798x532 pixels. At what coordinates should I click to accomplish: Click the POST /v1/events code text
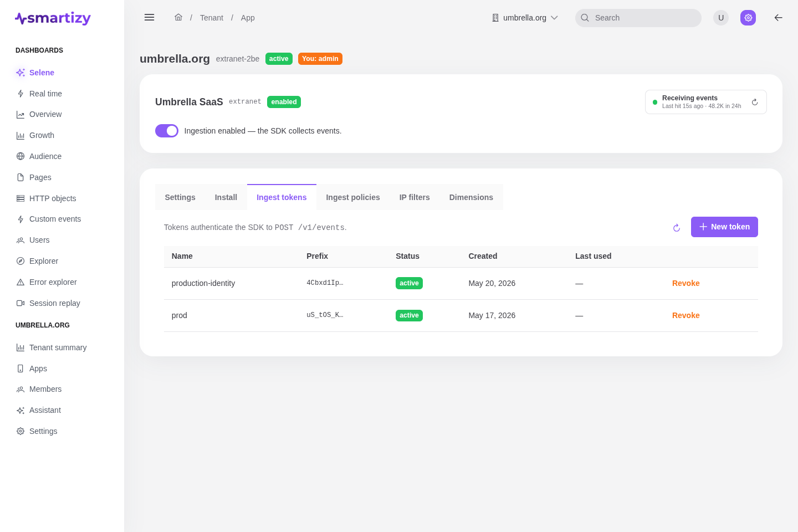[x=310, y=227]
